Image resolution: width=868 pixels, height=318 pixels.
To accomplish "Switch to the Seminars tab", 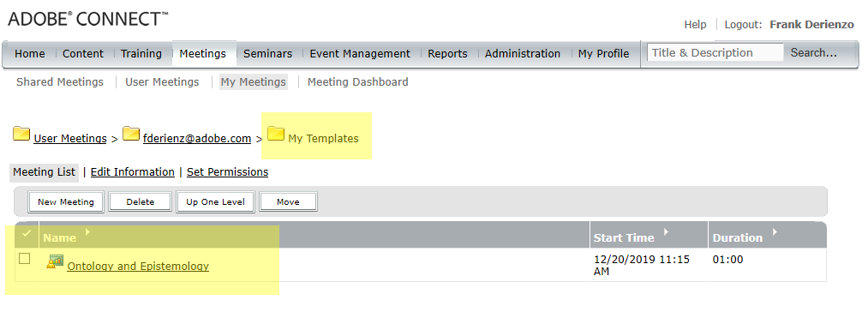I will point(267,54).
